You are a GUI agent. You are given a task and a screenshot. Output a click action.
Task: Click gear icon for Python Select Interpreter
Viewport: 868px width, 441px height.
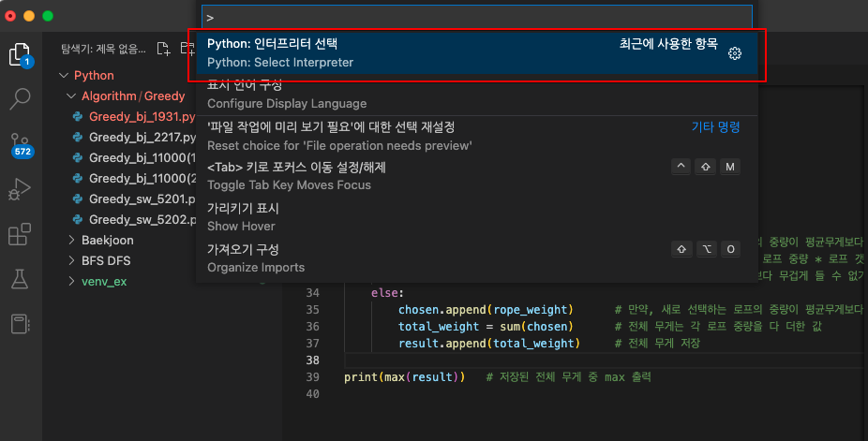click(x=735, y=53)
